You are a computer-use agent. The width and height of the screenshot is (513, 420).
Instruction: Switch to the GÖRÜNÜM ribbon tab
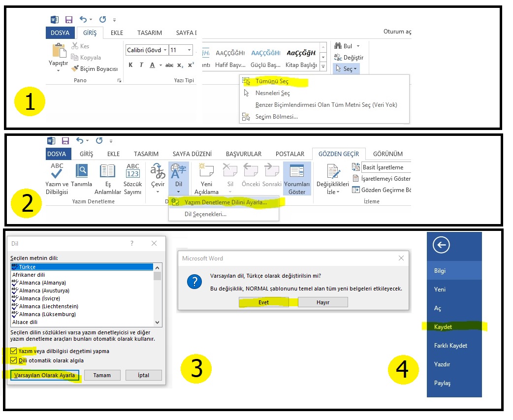click(387, 154)
